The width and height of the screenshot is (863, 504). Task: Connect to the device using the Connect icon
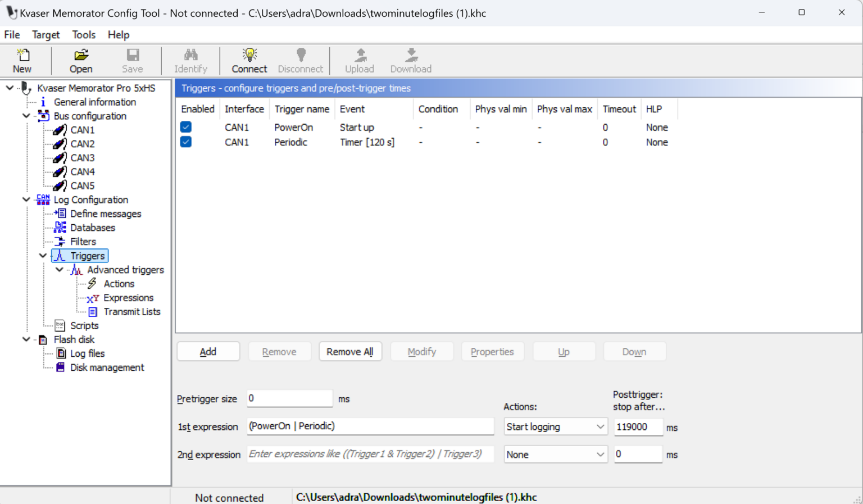click(x=249, y=60)
